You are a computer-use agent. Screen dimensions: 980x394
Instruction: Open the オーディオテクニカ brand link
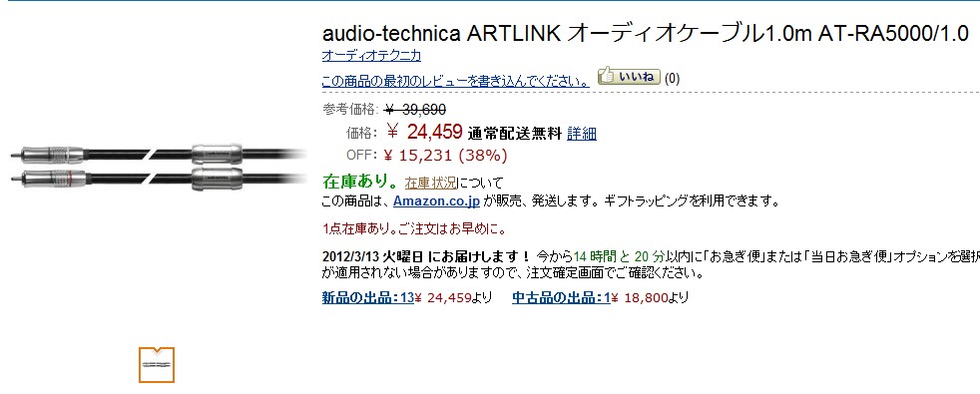[x=371, y=56]
